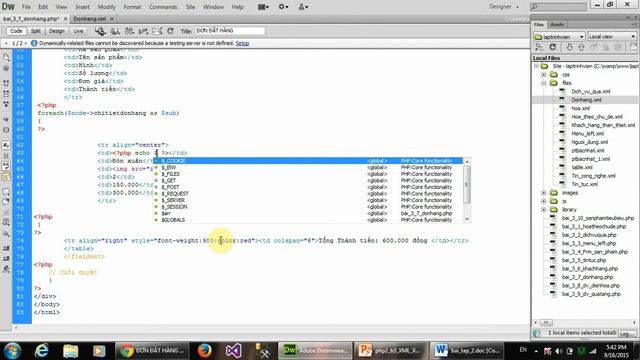640x360 pixels.
Task: Choose $_COOKIE from autocomplete list
Action: click(308, 161)
